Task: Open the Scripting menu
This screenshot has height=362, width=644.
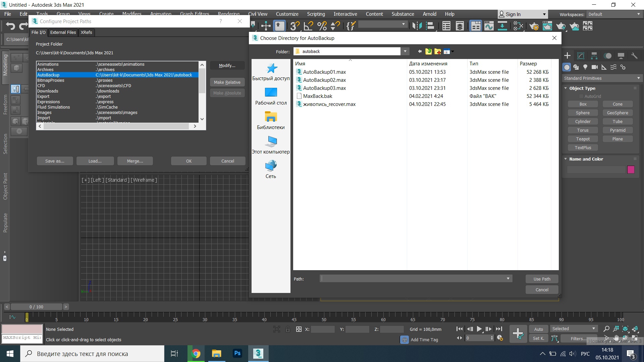Action: (316, 14)
